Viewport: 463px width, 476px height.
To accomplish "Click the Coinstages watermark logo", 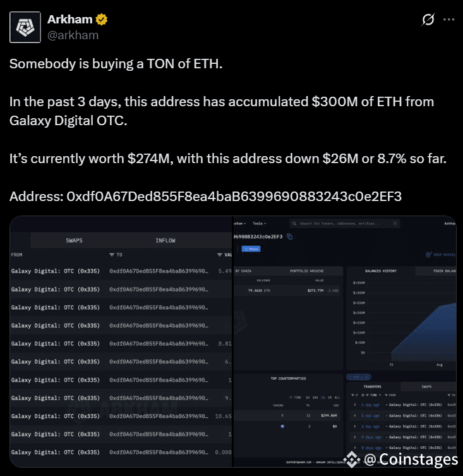I will click(352, 459).
